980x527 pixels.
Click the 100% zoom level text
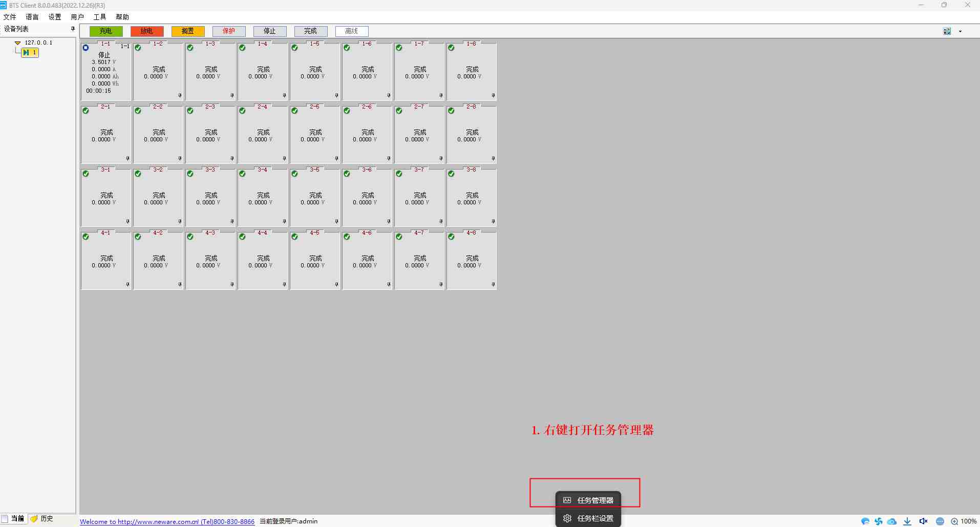(x=968, y=521)
